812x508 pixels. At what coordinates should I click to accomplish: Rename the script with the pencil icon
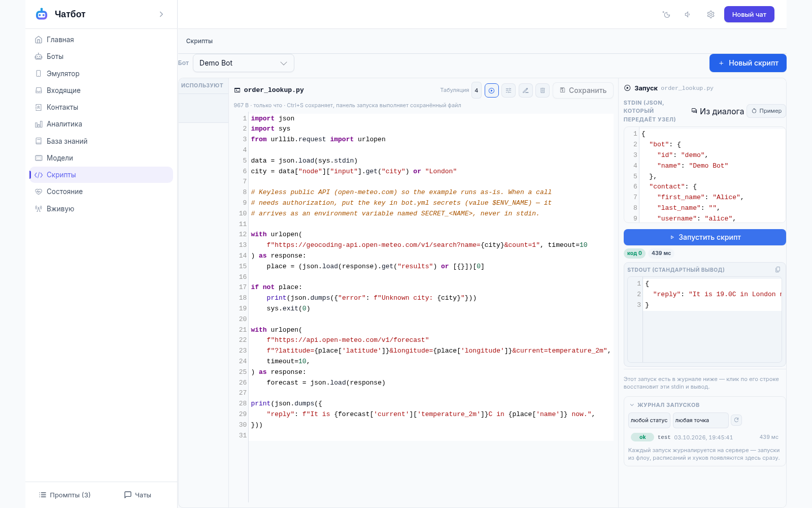pyautogui.click(x=526, y=90)
